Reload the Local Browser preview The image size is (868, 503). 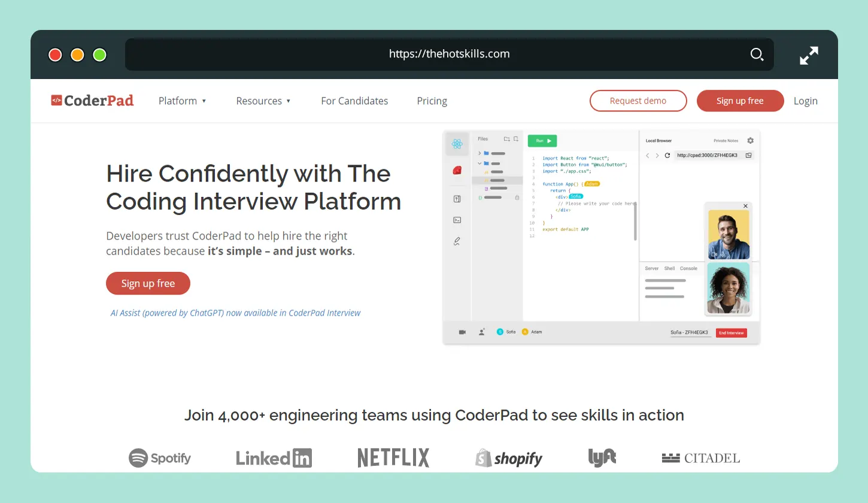pos(667,155)
